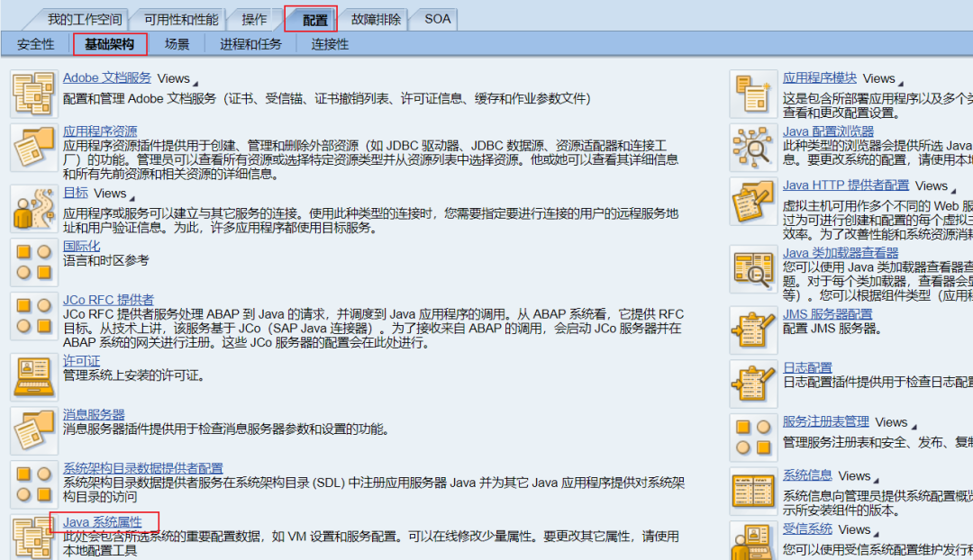Click the Java 配置浏览器 magnifier icon
Image resolution: width=973 pixels, height=560 pixels.
click(x=753, y=148)
